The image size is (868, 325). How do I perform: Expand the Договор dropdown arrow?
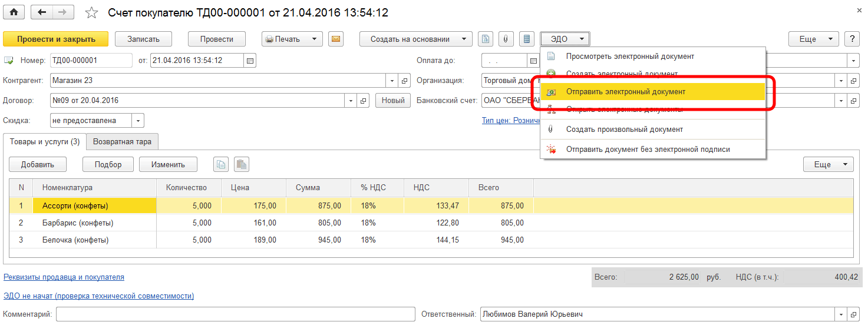352,101
